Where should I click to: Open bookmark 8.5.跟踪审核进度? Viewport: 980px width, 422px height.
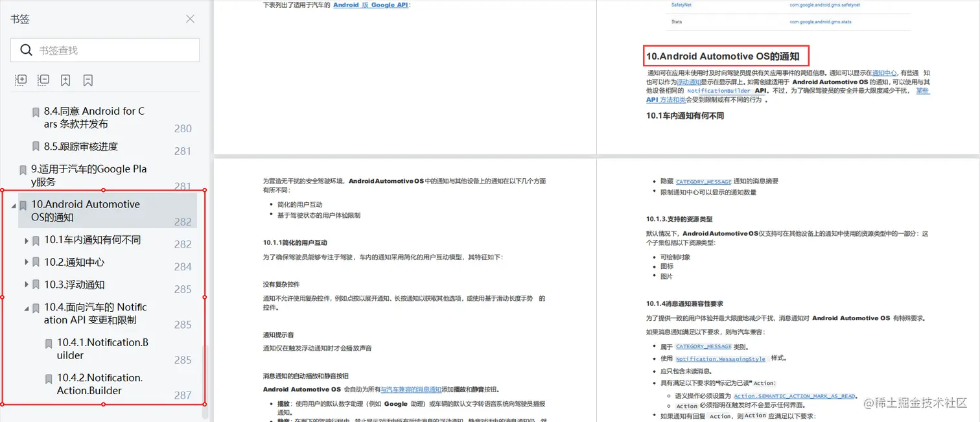(x=81, y=147)
